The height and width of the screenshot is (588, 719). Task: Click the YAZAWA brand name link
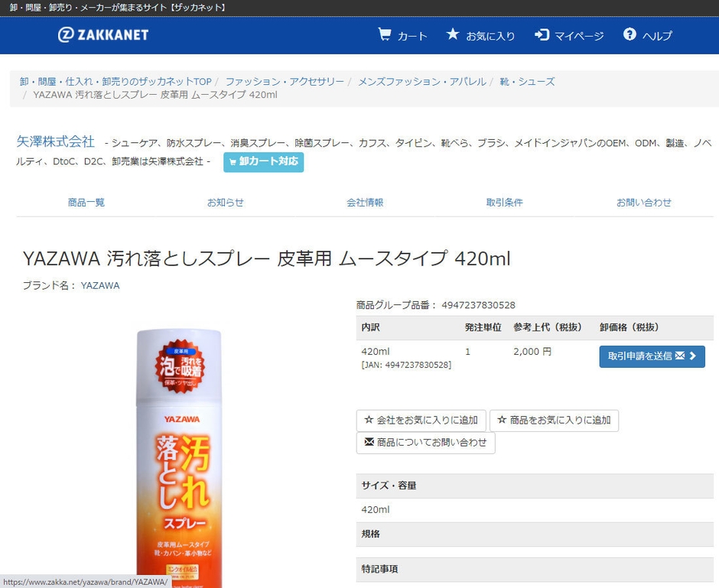pyautogui.click(x=99, y=285)
